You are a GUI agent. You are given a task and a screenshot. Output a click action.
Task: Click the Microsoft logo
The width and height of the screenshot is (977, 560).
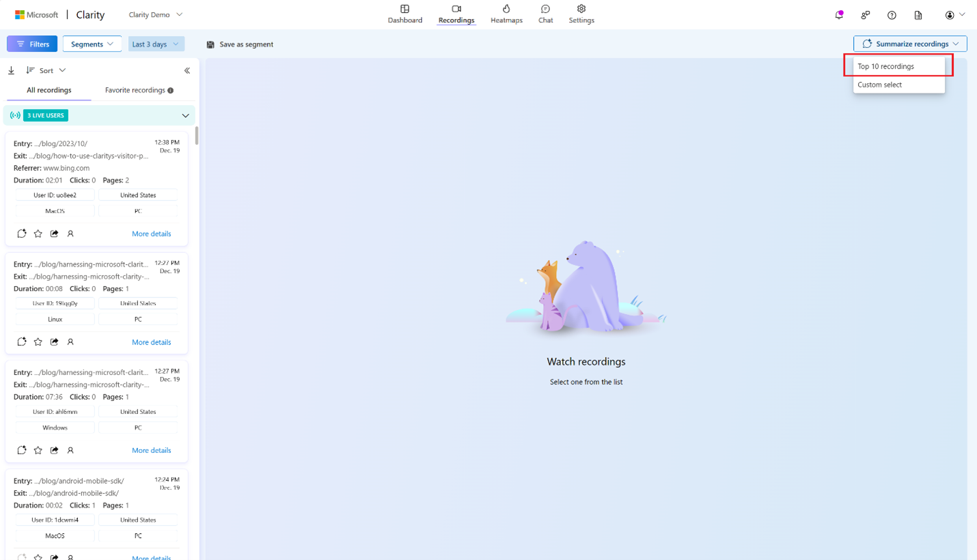[x=37, y=15]
